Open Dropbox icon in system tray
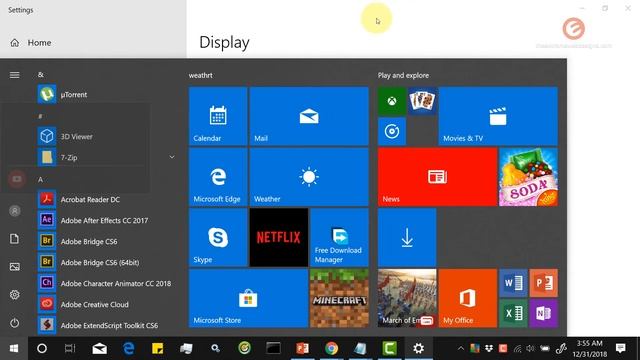Viewport: 640px width, 360px height. (x=489, y=348)
